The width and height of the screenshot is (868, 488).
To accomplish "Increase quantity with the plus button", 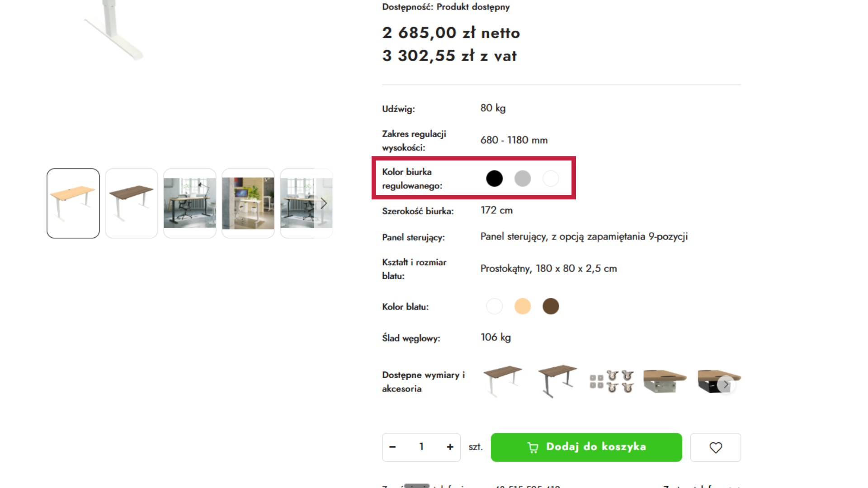I will click(x=450, y=447).
